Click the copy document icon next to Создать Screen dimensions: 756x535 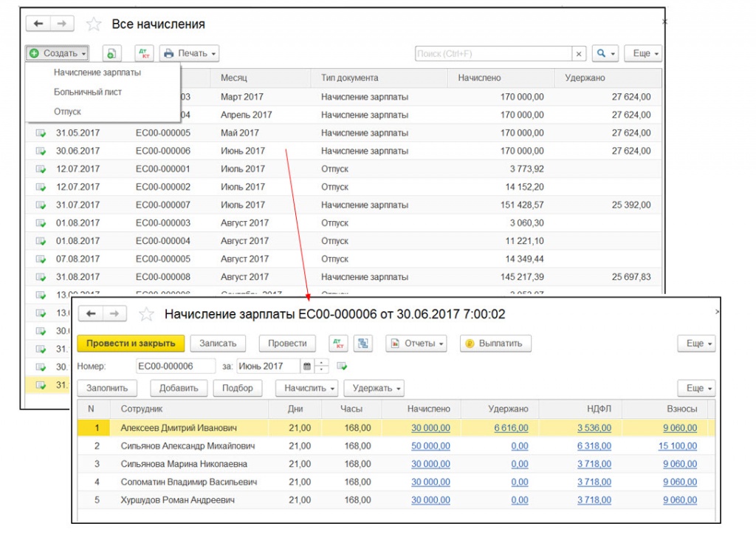[x=111, y=53]
